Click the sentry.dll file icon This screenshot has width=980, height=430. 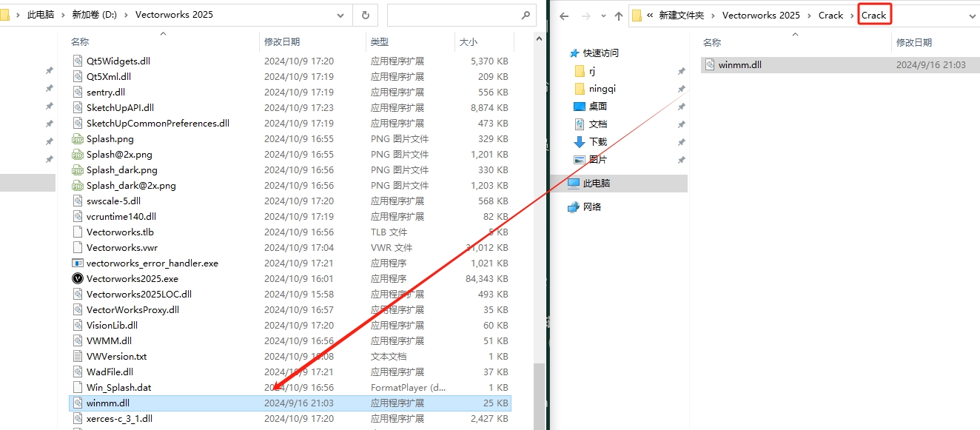click(x=78, y=92)
